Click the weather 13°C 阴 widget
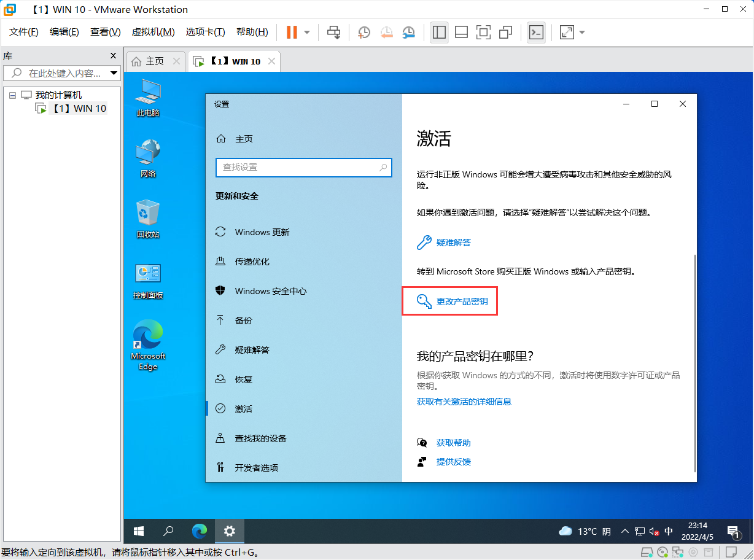Viewport: 754px width, 560px height. (584, 531)
